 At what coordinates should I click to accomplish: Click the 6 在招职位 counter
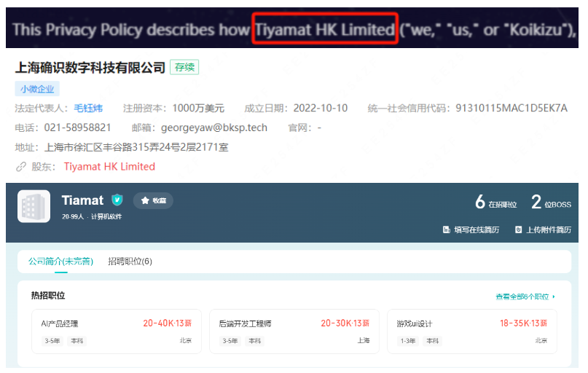point(496,202)
